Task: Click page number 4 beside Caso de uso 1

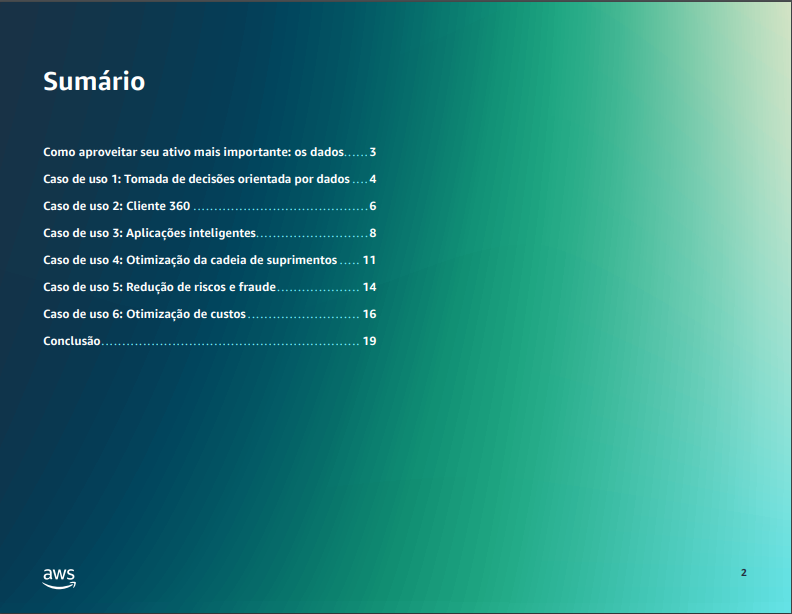Action: pos(372,180)
